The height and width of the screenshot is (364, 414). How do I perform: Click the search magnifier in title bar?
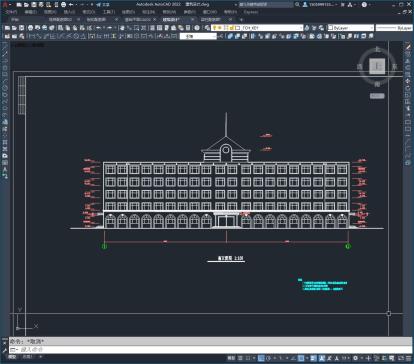297,5
